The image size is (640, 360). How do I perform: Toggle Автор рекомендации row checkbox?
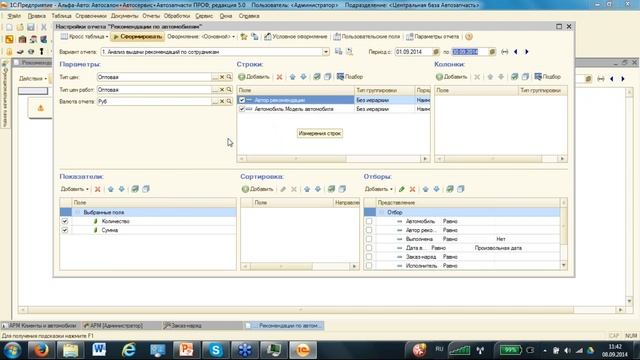[242, 100]
